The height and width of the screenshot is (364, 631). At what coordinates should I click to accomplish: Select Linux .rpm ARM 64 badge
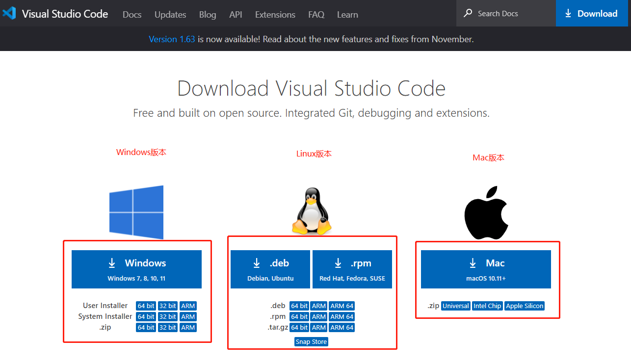(342, 317)
